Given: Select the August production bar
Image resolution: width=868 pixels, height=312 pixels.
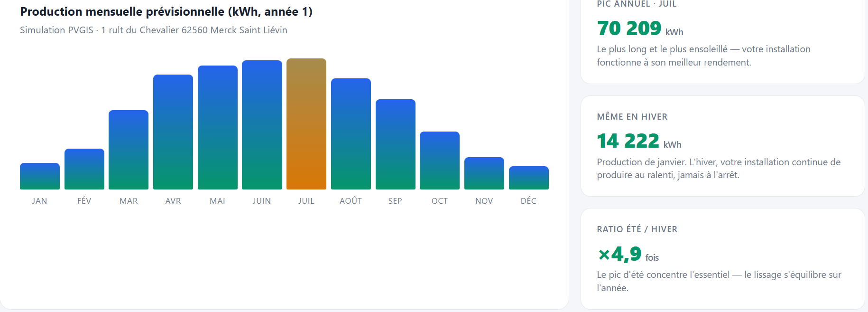Looking at the screenshot, I should point(351,134).
